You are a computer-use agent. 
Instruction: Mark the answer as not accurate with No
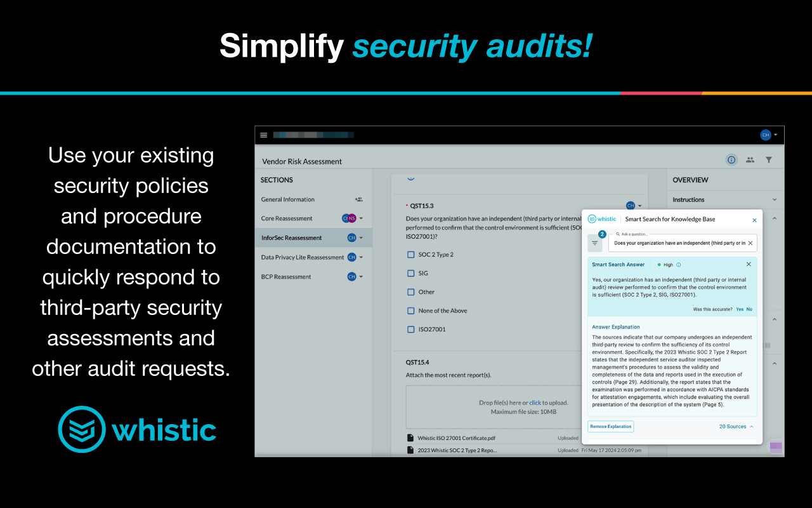(749, 309)
